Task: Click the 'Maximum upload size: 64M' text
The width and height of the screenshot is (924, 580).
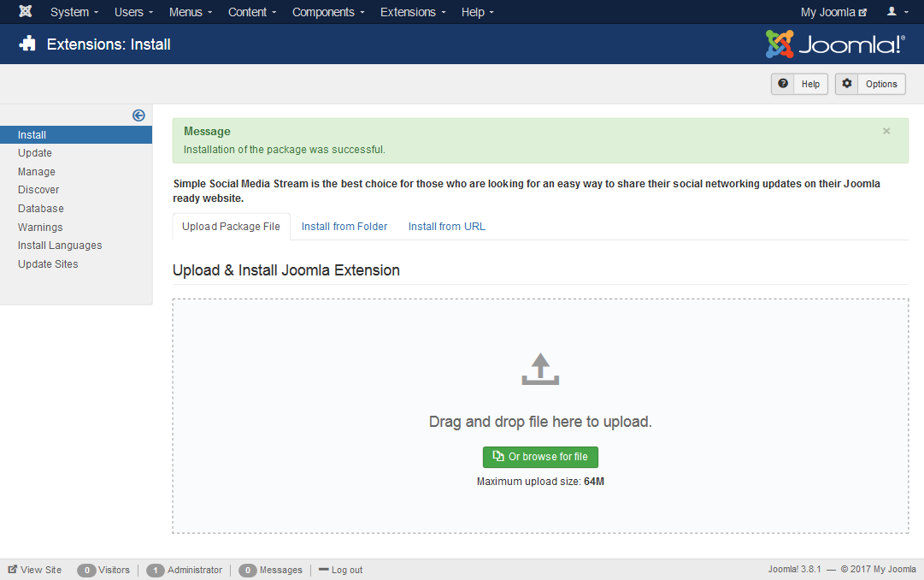Action: point(540,482)
